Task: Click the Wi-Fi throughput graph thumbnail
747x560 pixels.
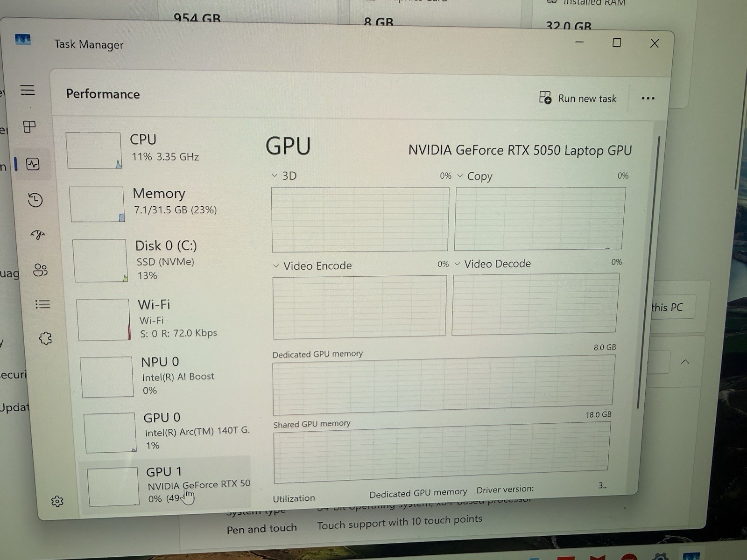Action: 104,320
